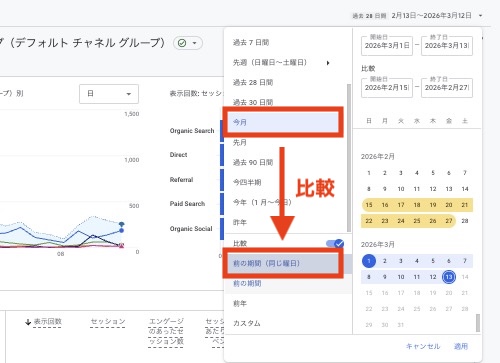
Task: Click 適用 apply button
Action: click(461, 346)
